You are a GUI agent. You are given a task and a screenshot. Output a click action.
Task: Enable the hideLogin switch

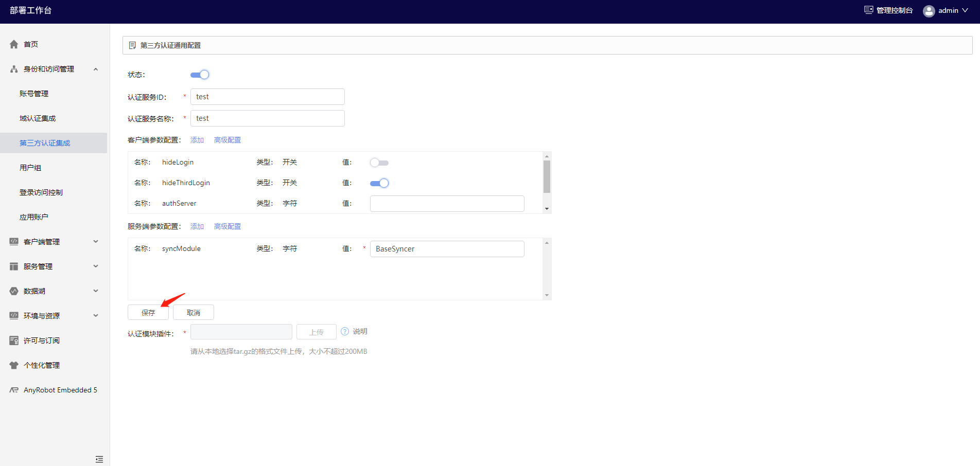coord(379,163)
